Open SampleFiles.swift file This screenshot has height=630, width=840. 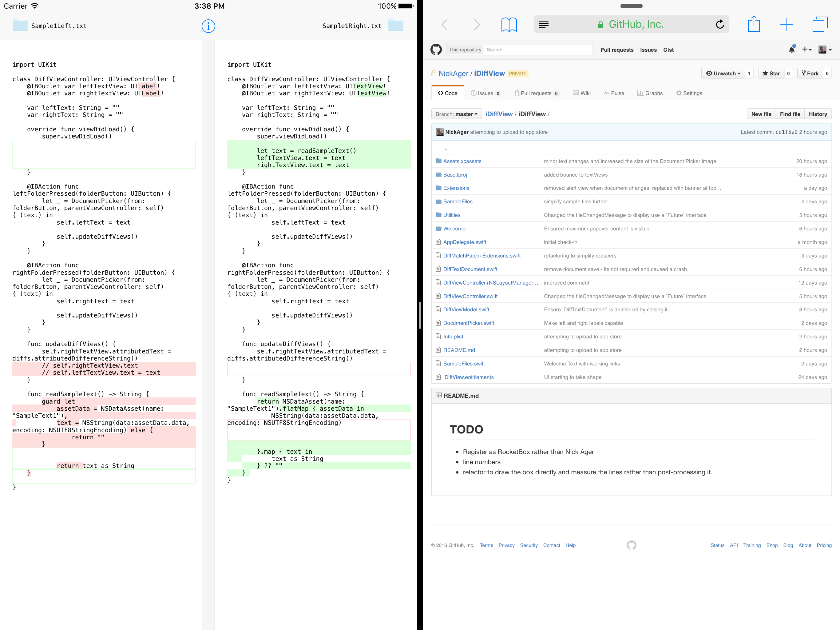coord(464,364)
